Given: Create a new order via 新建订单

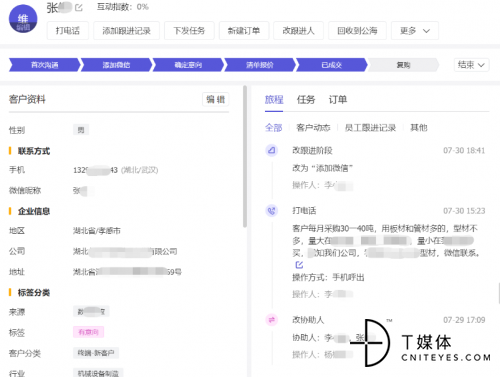Looking at the screenshot, I should pos(244,31).
